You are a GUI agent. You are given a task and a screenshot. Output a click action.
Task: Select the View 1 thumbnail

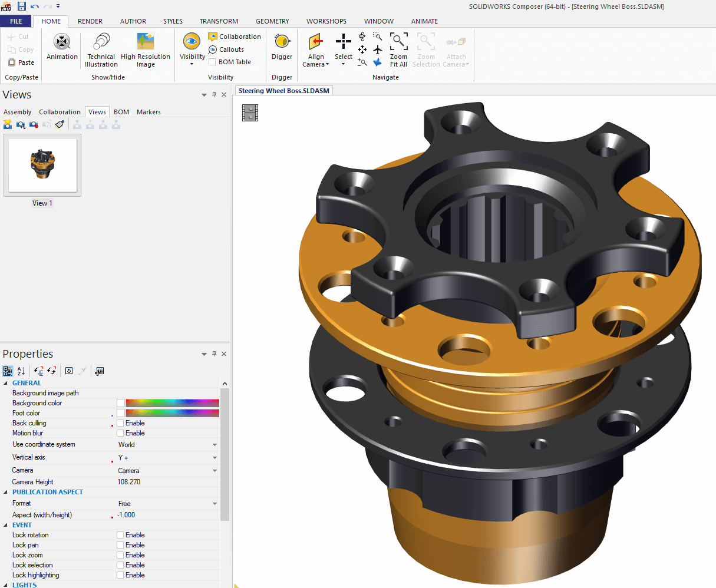(42, 166)
